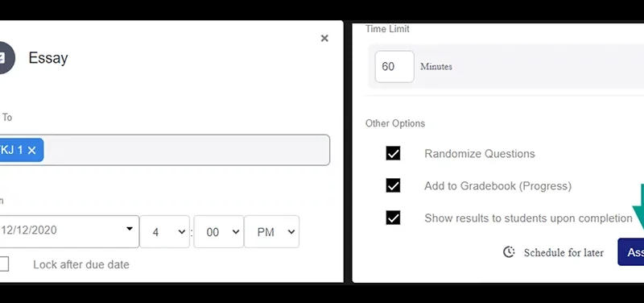
Task: Click the Time Limit minutes field
Action: 394,67
